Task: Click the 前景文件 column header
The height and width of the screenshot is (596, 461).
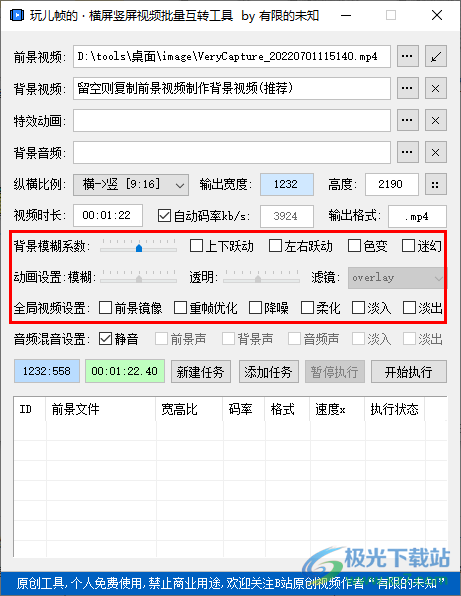Action: point(101,409)
